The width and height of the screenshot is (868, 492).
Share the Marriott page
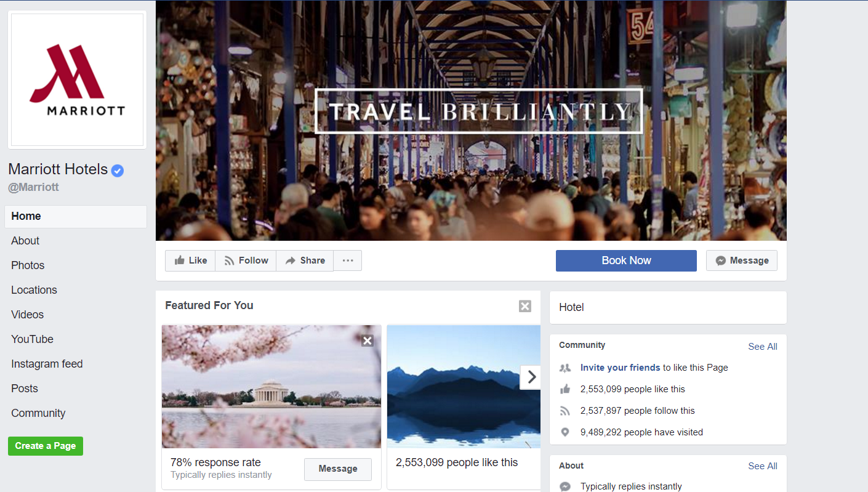305,260
